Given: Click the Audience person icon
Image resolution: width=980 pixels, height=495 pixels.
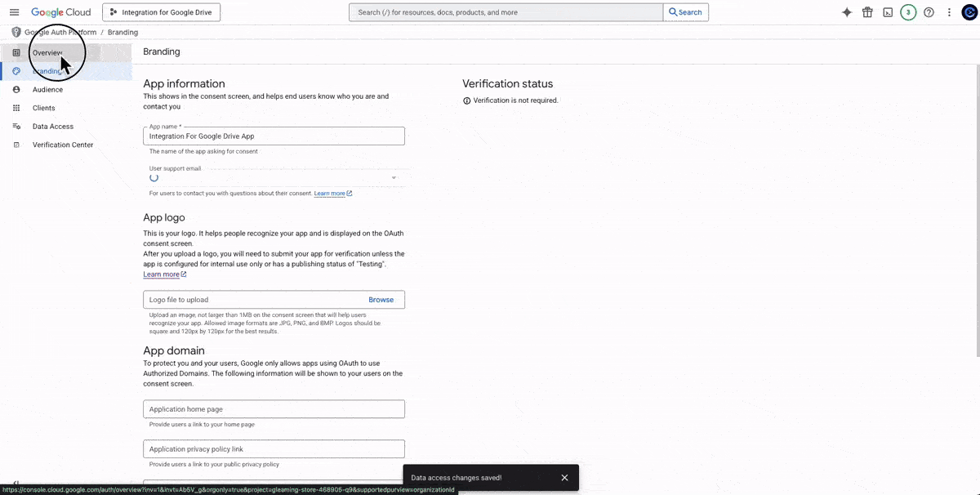Looking at the screenshot, I should pyautogui.click(x=16, y=90).
